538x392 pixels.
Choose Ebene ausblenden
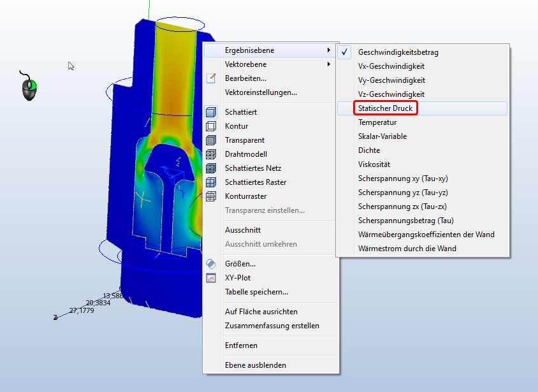271,365
